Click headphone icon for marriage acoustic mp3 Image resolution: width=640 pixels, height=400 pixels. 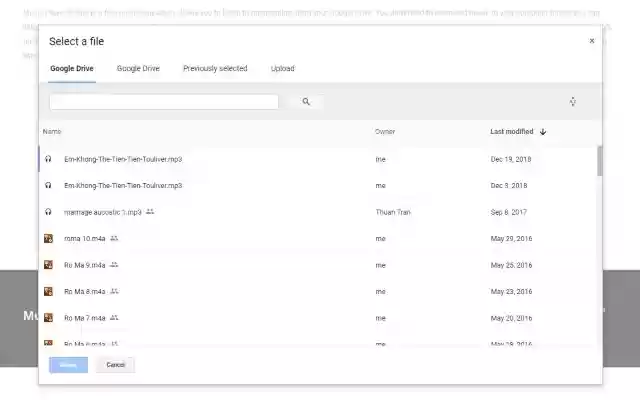pos(48,212)
